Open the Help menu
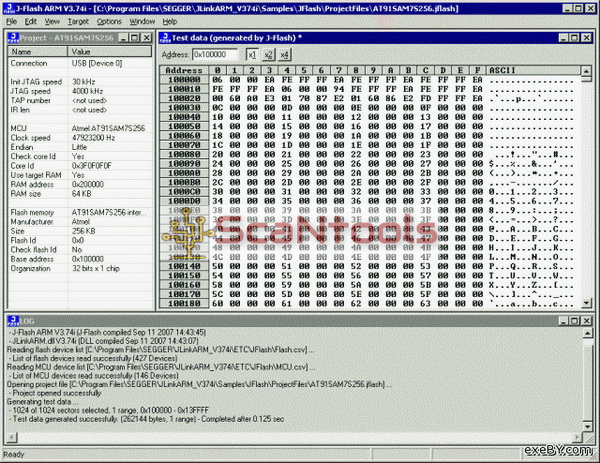 [x=170, y=21]
